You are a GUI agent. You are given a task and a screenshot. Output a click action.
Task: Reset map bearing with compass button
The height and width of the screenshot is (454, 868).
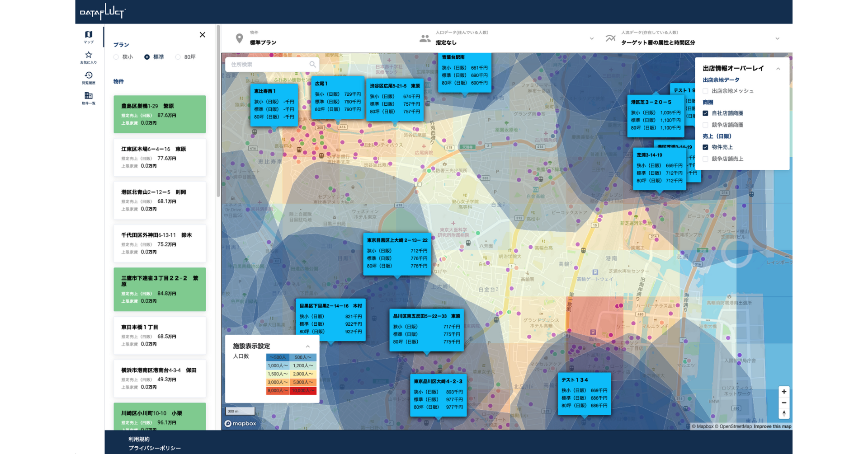coord(784,413)
